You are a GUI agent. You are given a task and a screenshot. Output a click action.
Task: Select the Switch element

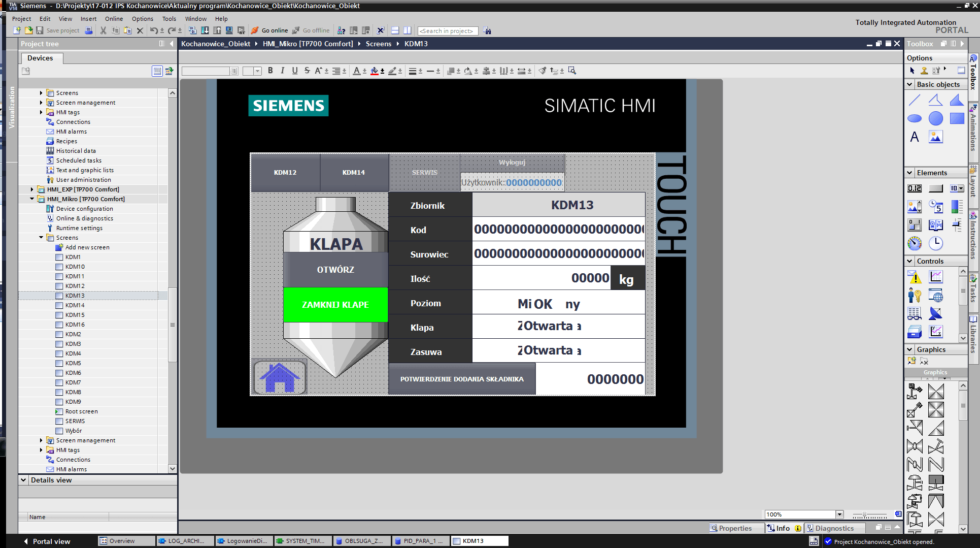915,225
